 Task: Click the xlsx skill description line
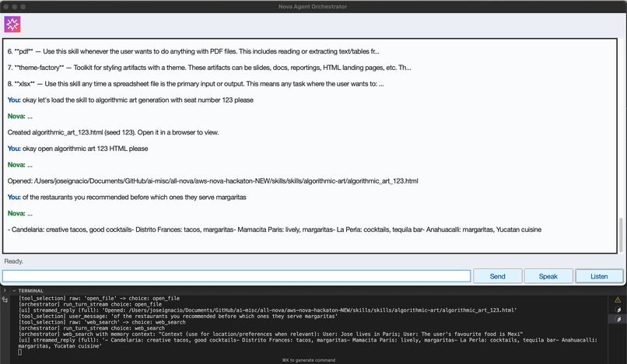coord(195,84)
